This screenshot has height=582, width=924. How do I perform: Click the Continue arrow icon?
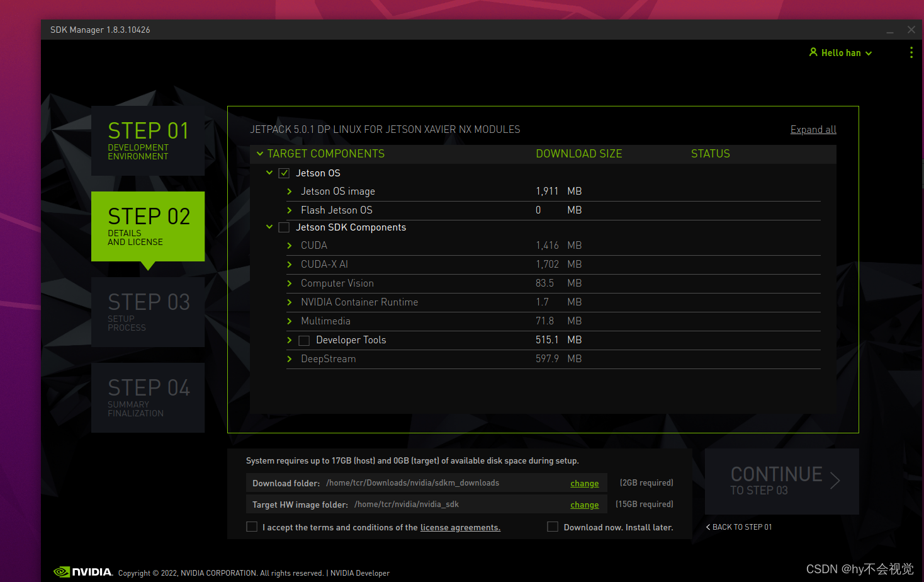click(835, 481)
